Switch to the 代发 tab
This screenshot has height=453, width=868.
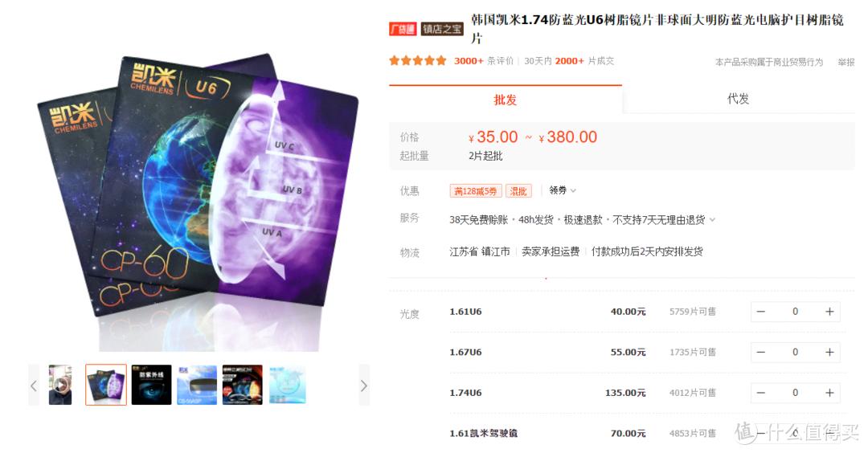coord(738,99)
